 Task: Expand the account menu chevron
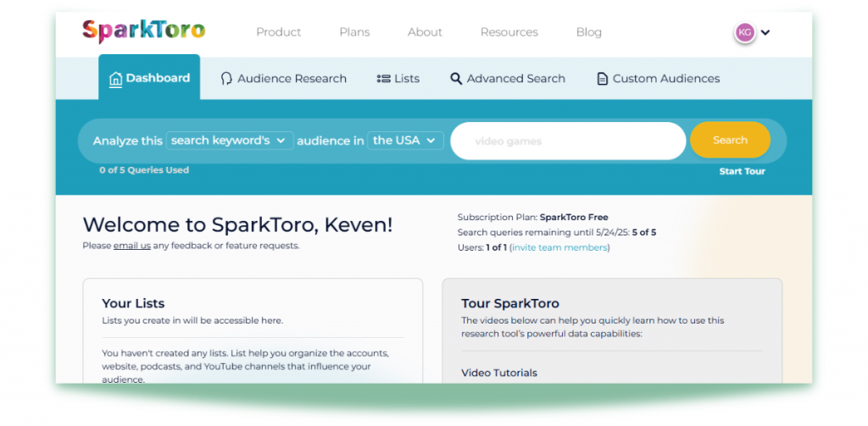[765, 33]
